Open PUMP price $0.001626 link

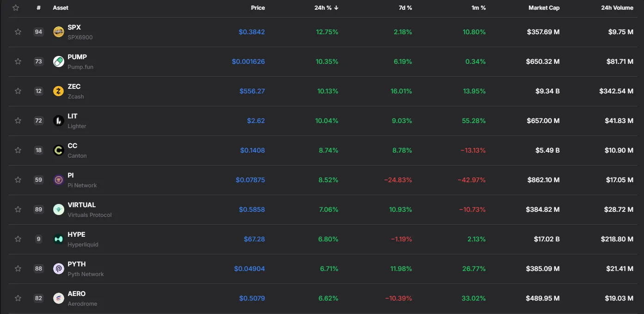[x=248, y=62]
